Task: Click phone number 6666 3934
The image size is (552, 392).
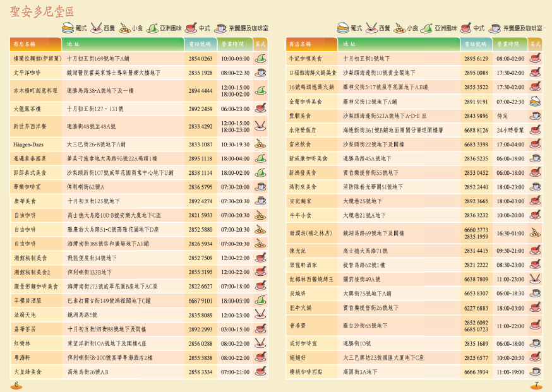Action: (476, 372)
